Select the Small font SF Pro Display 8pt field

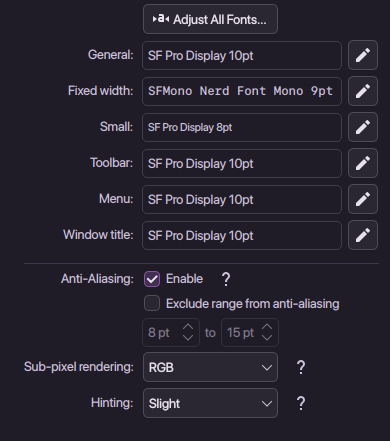(x=242, y=127)
